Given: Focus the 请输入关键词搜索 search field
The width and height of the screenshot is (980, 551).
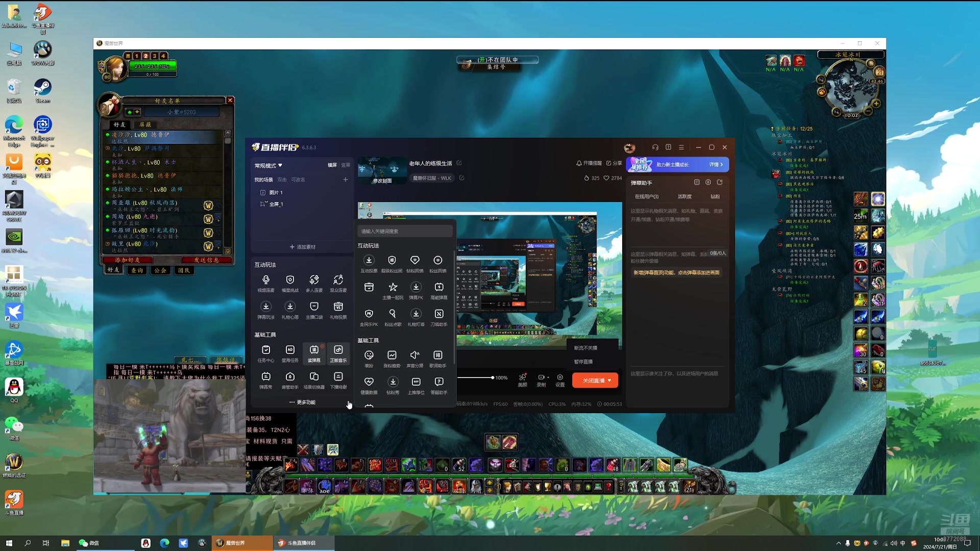Looking at the screenshot, I should pos(405,232).
